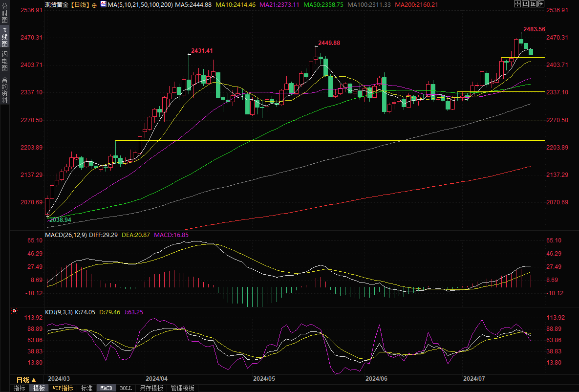This screenshot has width=579, height=392.
Task: Click the 另存模板 button
Action: tap(151, 388)
